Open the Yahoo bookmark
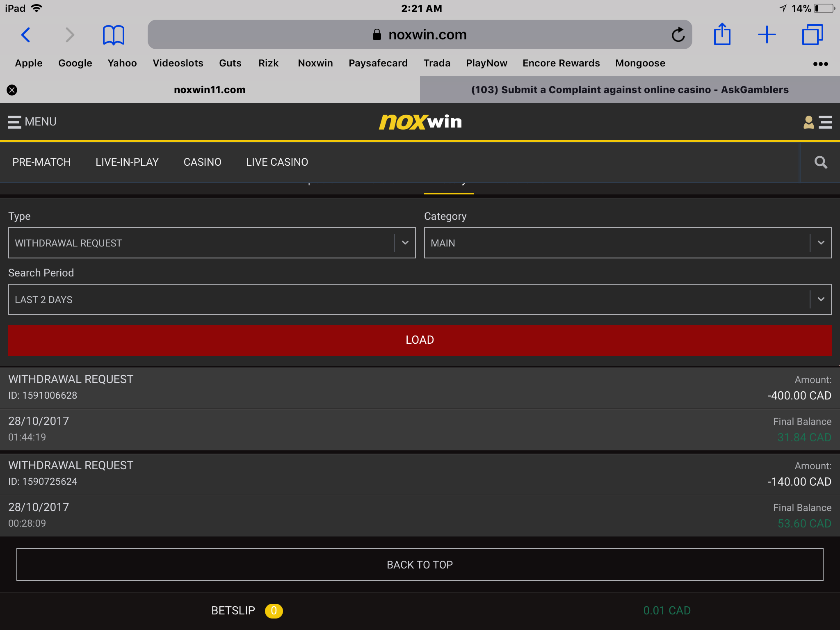 pos(122,63)
